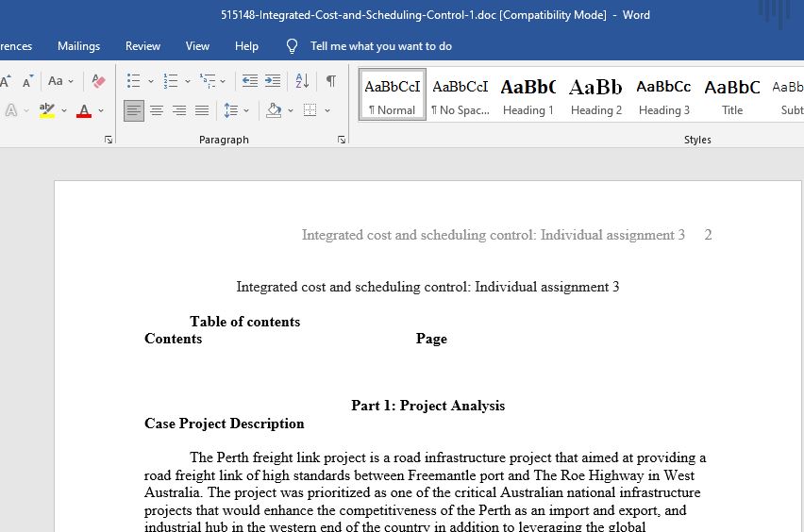Click the Case Project Description heading
The width and height of the screenshot is (804, 532).
(224, 424)
